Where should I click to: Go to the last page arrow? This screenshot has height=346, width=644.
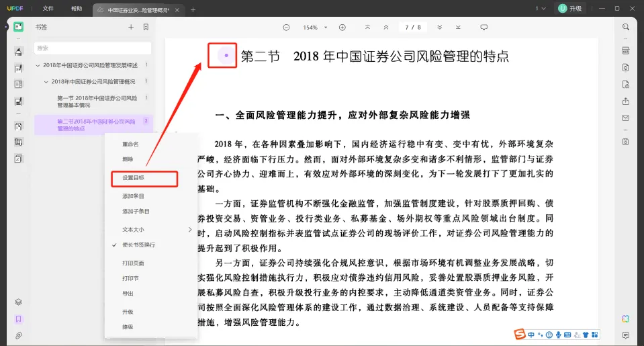tap(458, 28)
